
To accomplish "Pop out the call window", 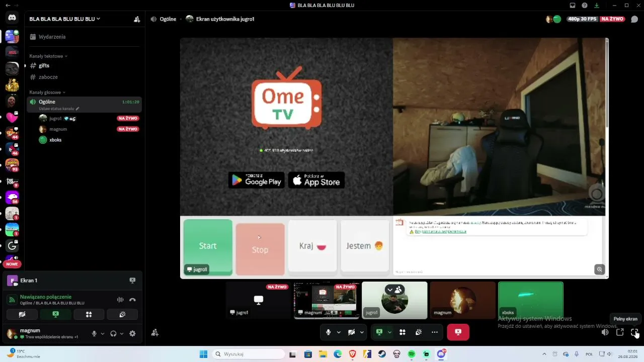I will click(x=620, y=332).
